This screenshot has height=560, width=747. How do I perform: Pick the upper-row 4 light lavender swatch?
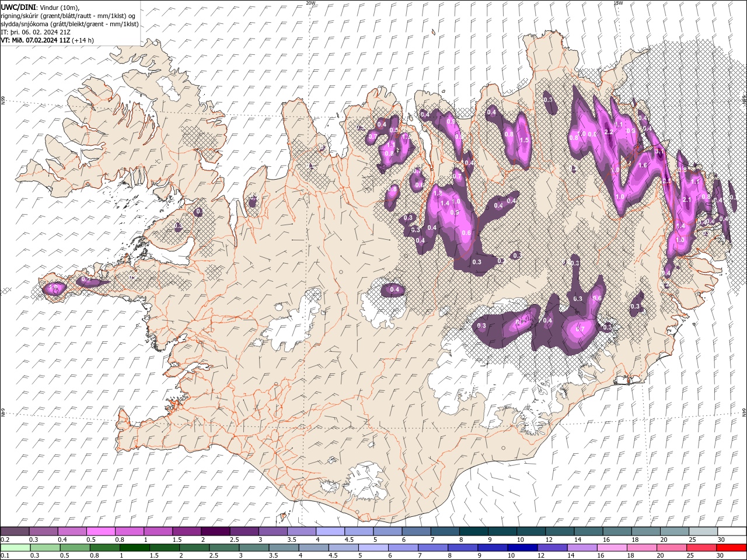click(330, 531)
